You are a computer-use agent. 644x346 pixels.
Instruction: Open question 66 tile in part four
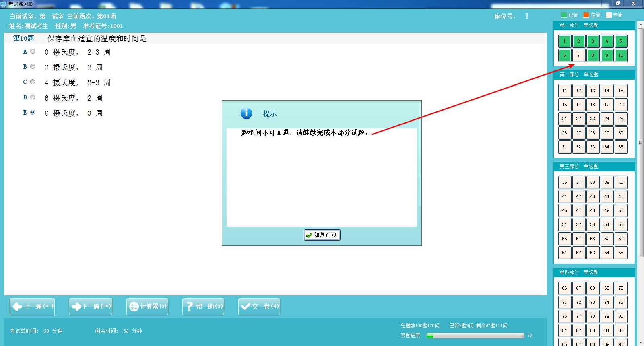564,288
